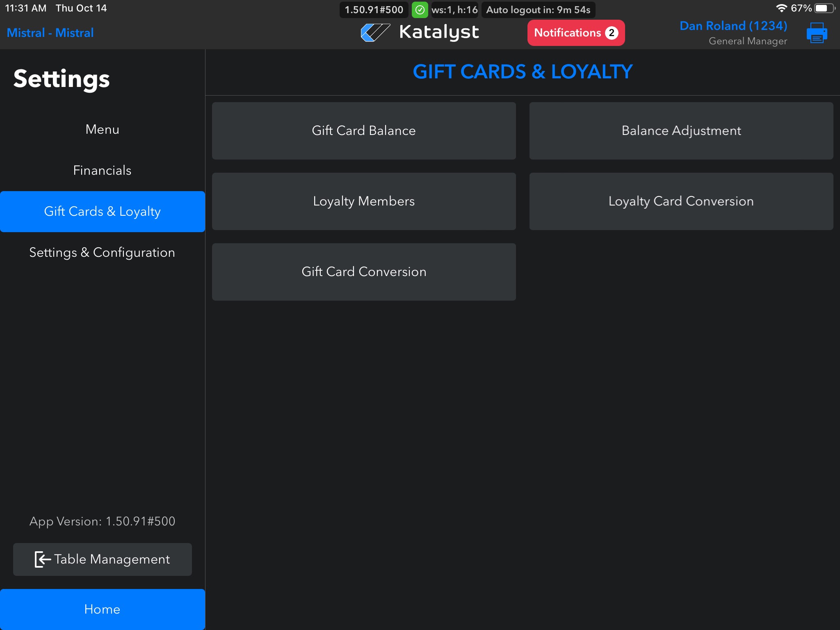Select Loyalty Card Conversion
Viewport: 840px width, 630px height.
click(681, 201)
